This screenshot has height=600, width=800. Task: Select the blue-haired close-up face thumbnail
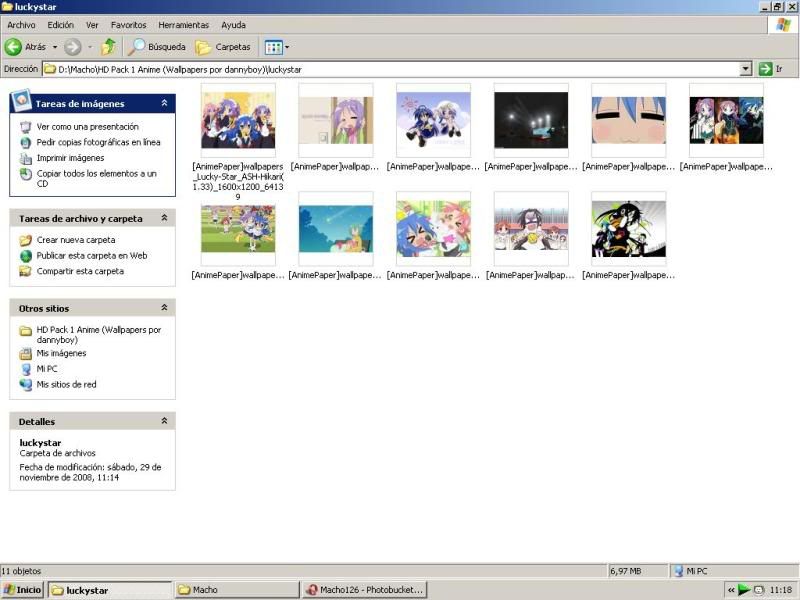pyautogui.click(x=629, y=120)
